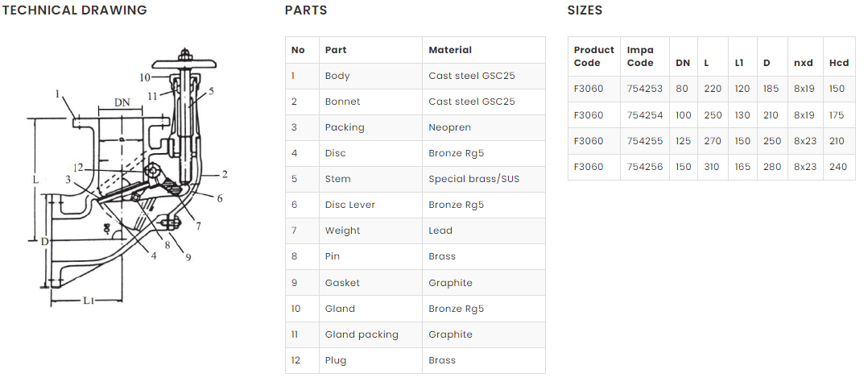The width and height of the screenshot is (868, 382).
Task: Click the Hcd column header
Action: pyautogui.click(x=838, y=63)
